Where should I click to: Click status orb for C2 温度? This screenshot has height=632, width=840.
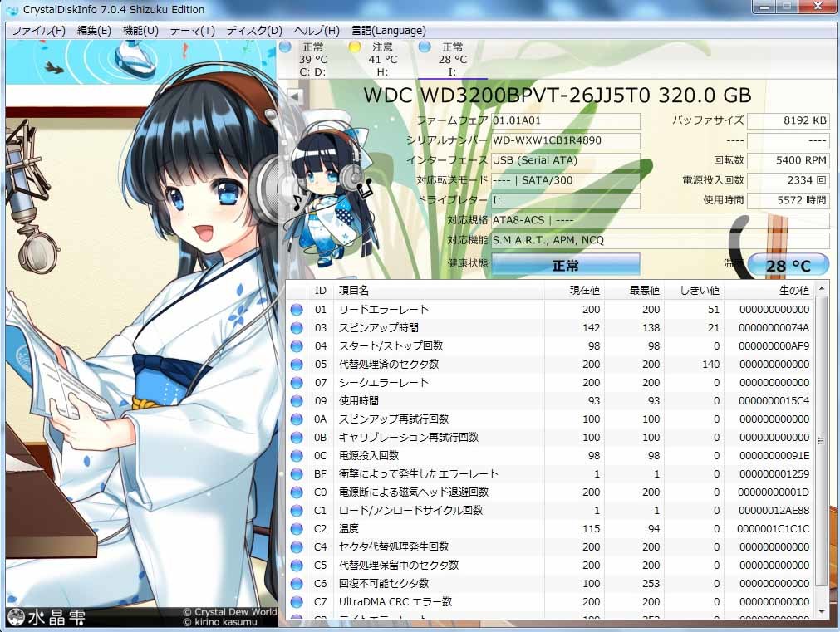pos(297,529)
